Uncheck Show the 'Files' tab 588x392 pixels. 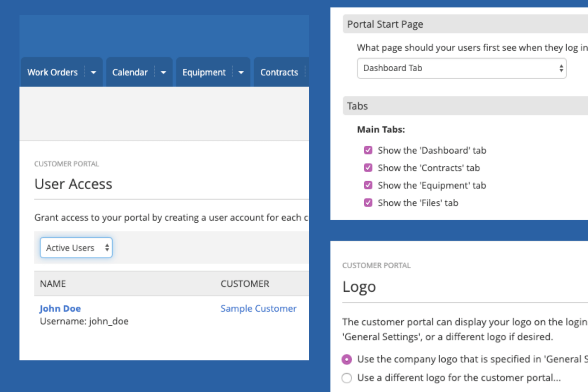pos(368,203)
